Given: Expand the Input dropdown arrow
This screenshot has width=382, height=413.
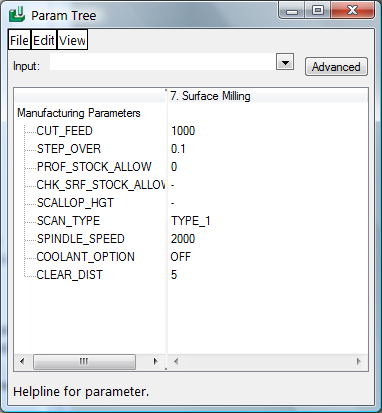Looking at the screenshot, I should [285, 62].
